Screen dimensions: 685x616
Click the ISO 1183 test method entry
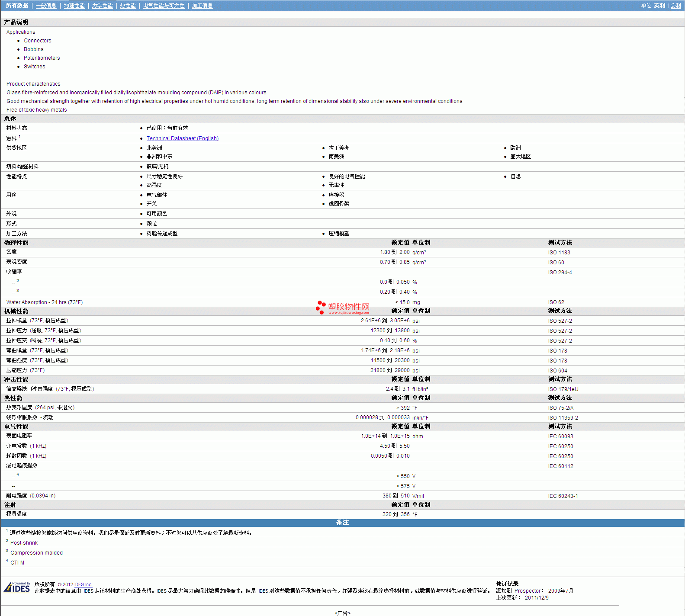click(x=559, y=253)
